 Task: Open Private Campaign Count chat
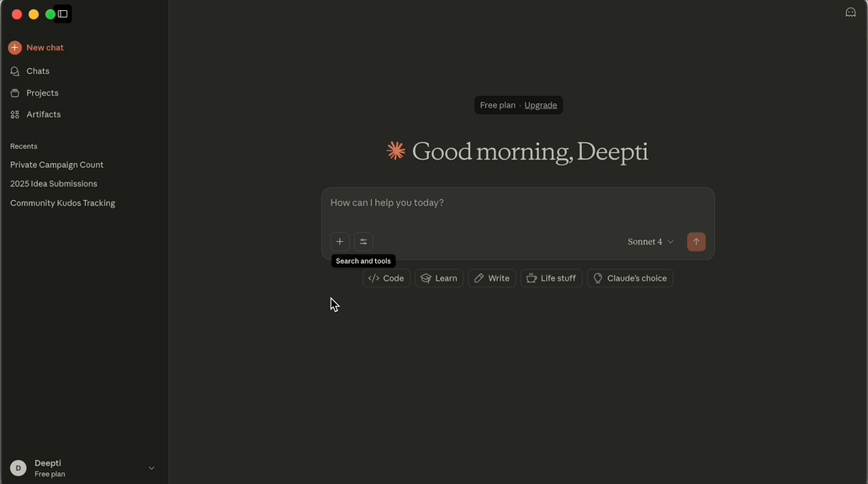(x=56, y=165)
